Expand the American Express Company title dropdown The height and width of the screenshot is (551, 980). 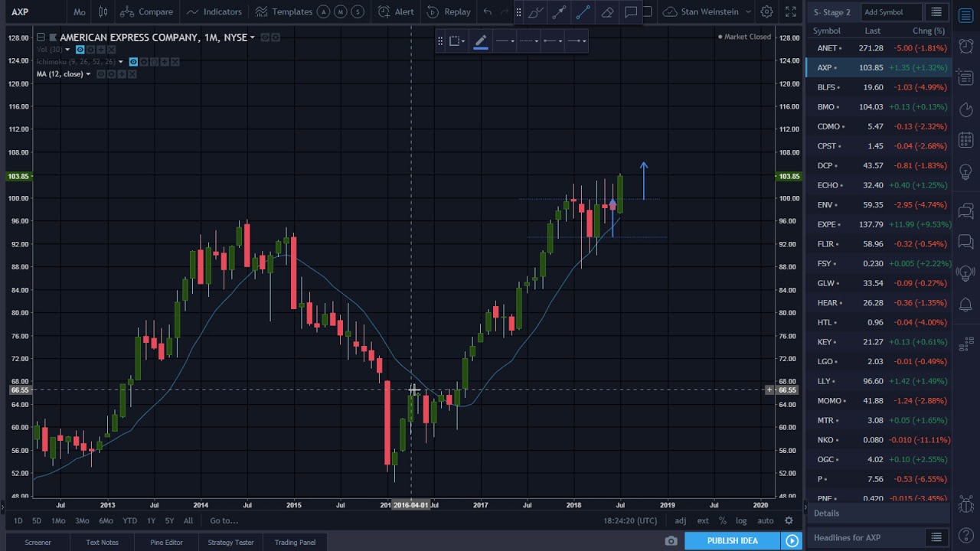[252, 37]
